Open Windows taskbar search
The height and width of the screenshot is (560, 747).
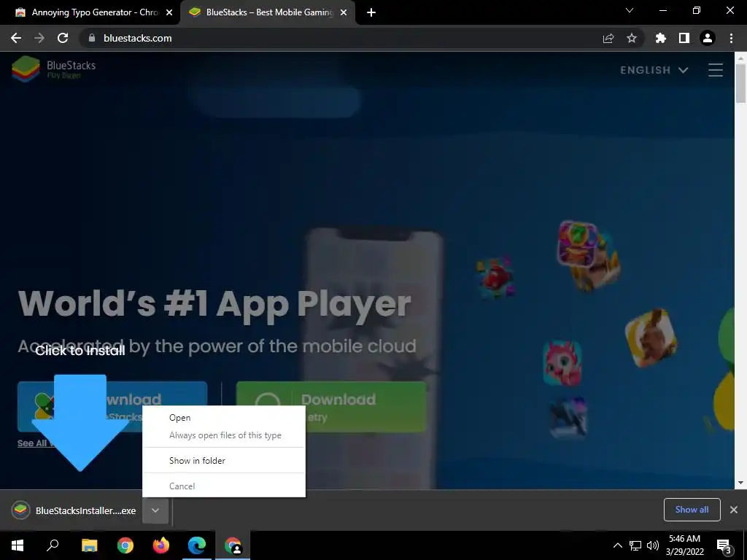53,545
